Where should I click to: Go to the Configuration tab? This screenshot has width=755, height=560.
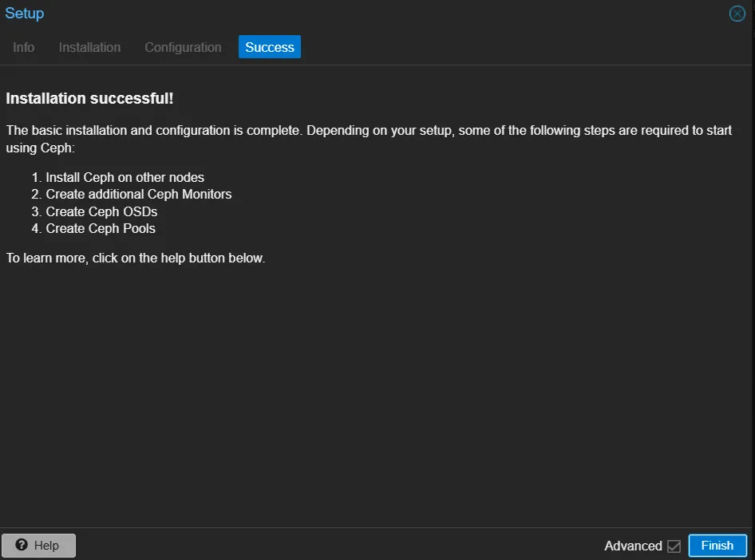183,47
